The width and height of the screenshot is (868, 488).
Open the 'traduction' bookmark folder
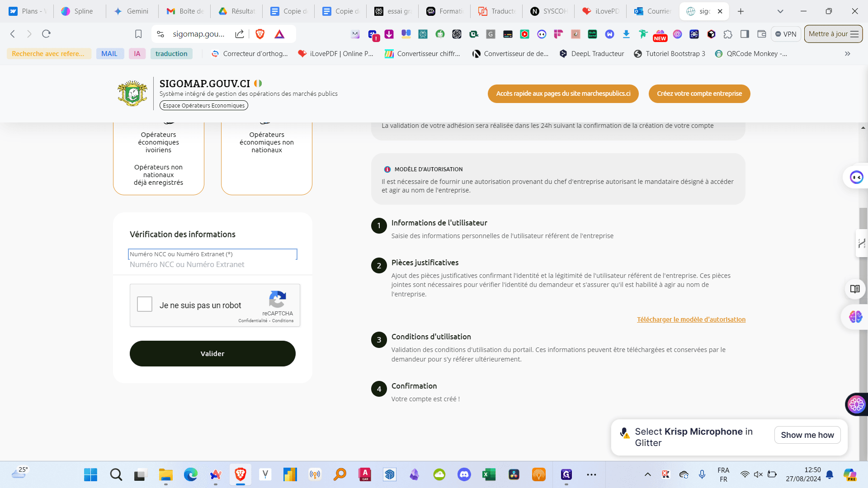point(171,54)
